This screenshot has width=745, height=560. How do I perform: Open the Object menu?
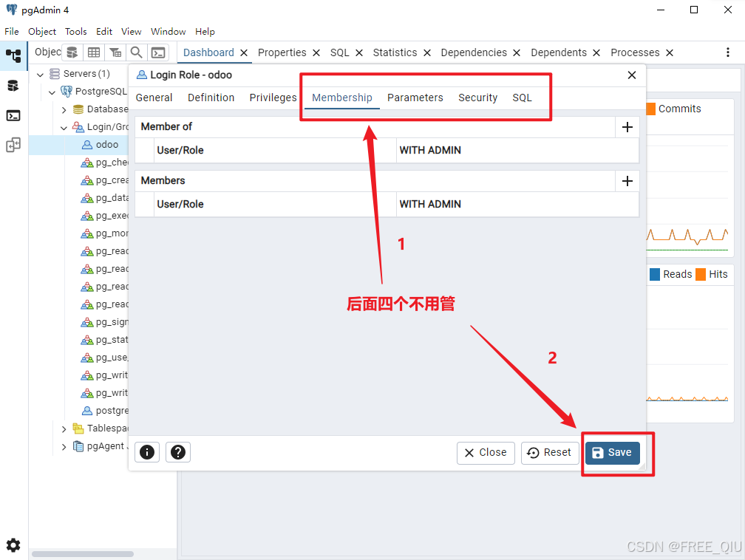click(x=42, y=31)
